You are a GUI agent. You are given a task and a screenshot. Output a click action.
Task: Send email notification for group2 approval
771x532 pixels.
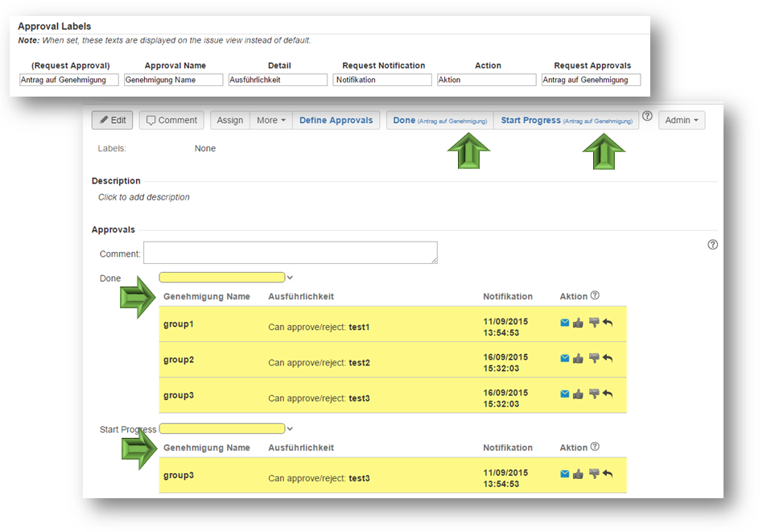pos(564,358)
